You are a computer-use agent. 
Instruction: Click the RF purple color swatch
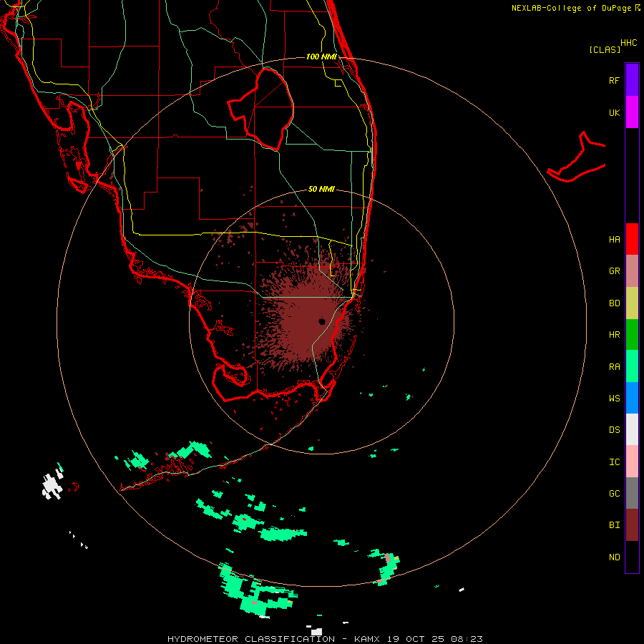tap(632, 80)
